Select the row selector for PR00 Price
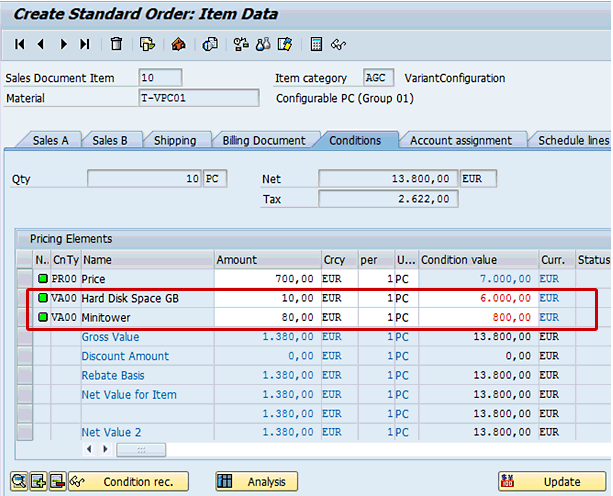Image resolution: width=613 pixels, height=496 pixels. point(25,279)
